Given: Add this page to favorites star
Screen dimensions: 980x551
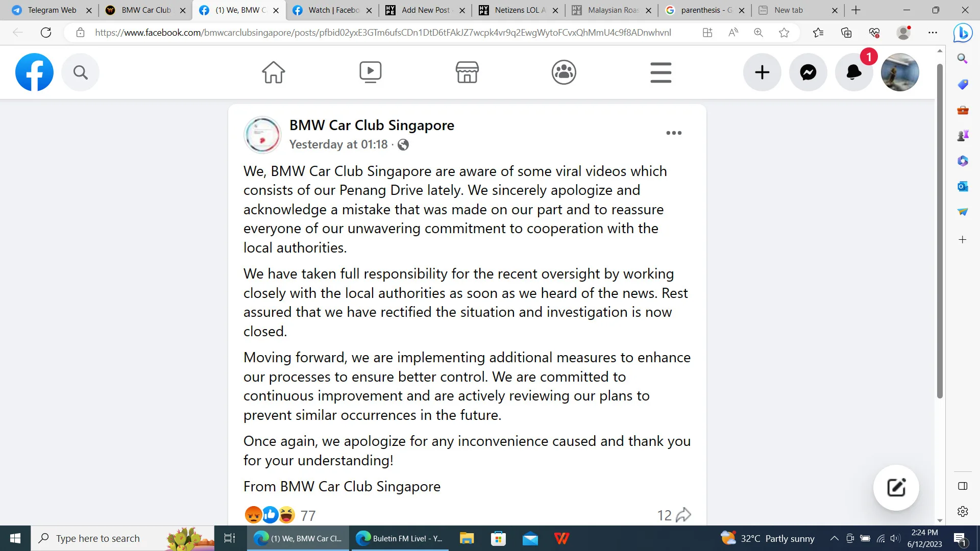Looking at the screenshot, I should pyautogui.click(x=784, y=33).
